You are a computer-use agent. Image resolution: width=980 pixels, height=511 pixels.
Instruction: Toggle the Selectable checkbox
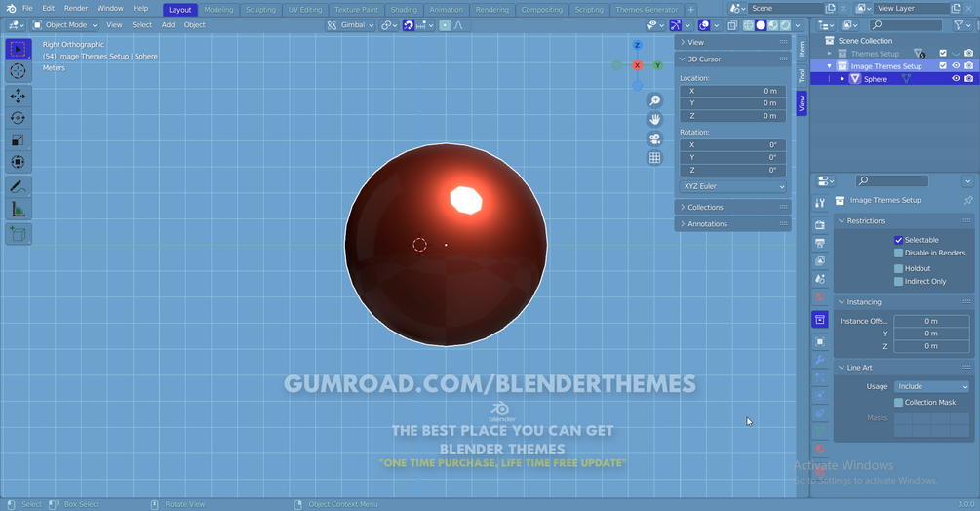click(898, 240)
